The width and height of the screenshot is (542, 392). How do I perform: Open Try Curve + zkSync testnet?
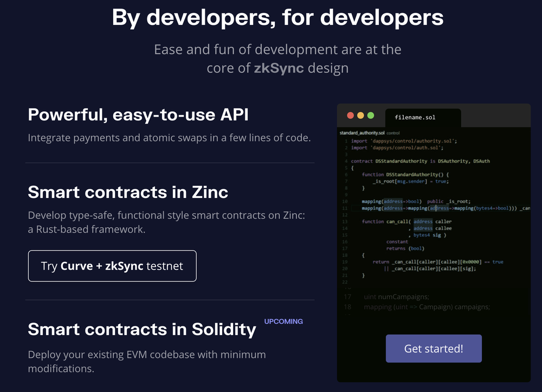(112, 266)
